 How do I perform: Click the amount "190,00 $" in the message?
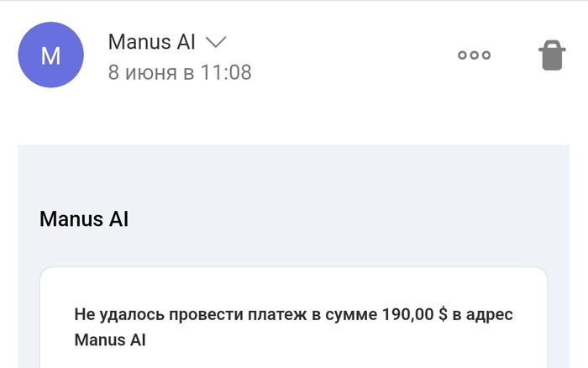(413, 315)
